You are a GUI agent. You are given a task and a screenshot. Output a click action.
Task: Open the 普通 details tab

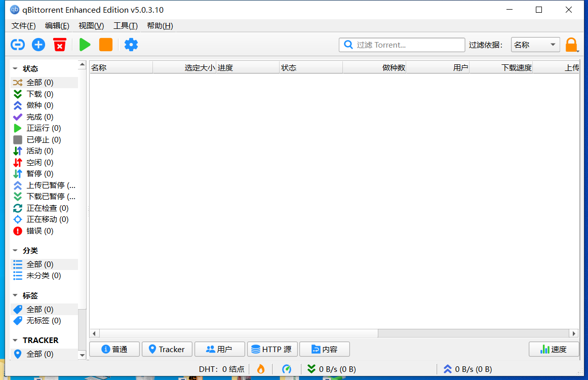pyautogui.click(x=114, y=349)
